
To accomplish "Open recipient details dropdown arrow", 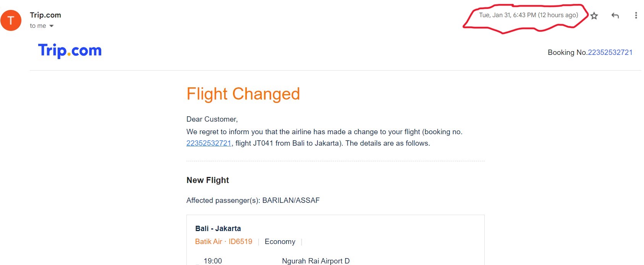I will [x=52, y=26].
